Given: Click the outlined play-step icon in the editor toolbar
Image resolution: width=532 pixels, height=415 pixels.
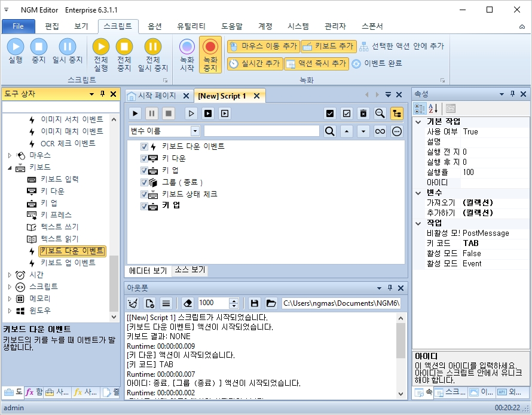Looking at the screenshot, I should pyautogui.click(x=191, y=113).
